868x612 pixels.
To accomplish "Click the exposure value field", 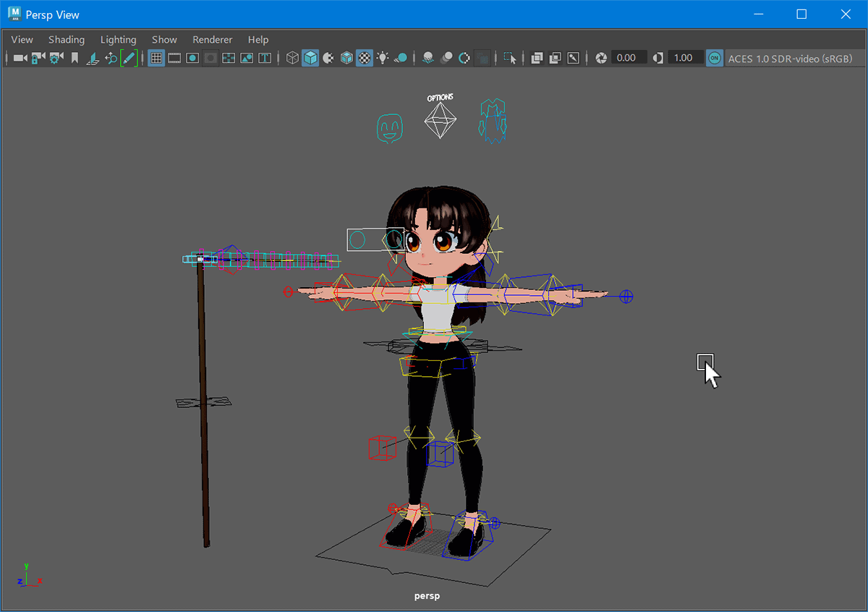I will click(629, 58).
